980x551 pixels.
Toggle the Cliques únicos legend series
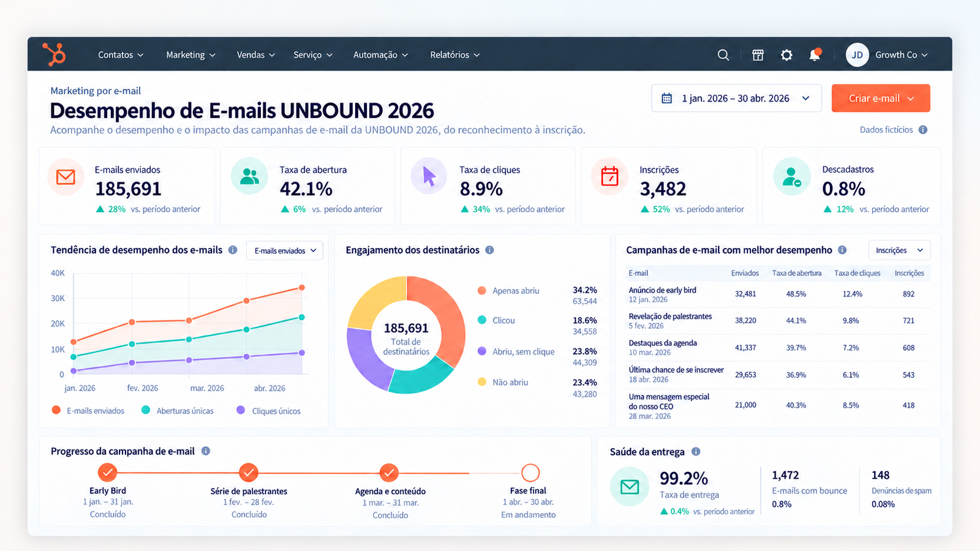(x=269, y=411)
